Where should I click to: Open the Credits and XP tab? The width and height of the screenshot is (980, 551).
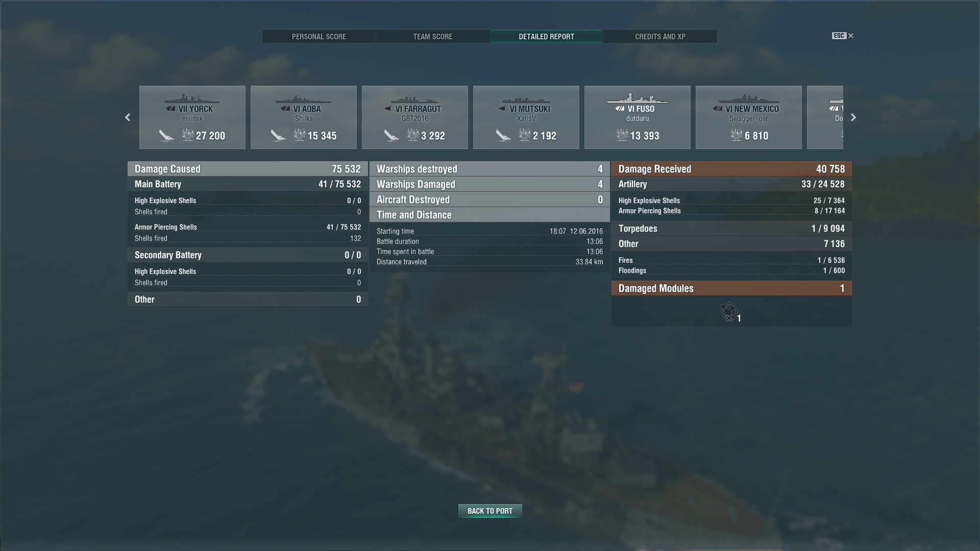click(x=660, y=37)
